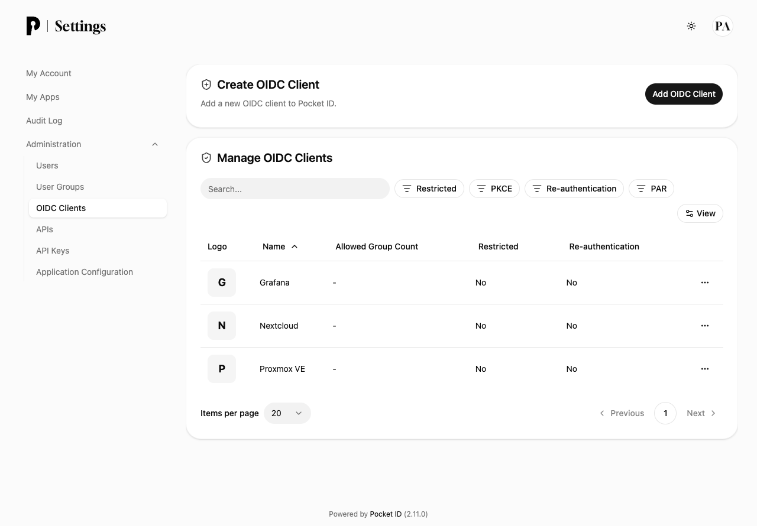Image resolution: width=757 pixels, height=532 pixels.
Task: Click the Nextcloud client name
Action: point(279,326)
